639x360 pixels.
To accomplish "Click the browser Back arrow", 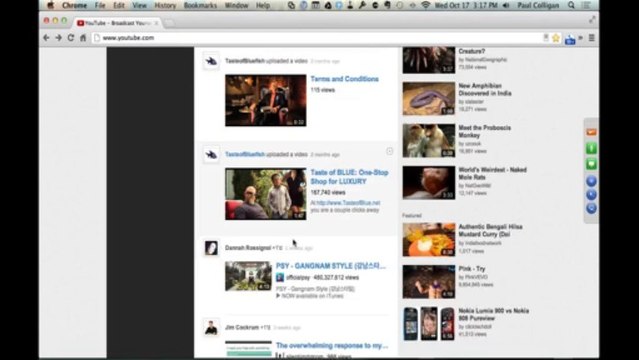I will [46, 38].
